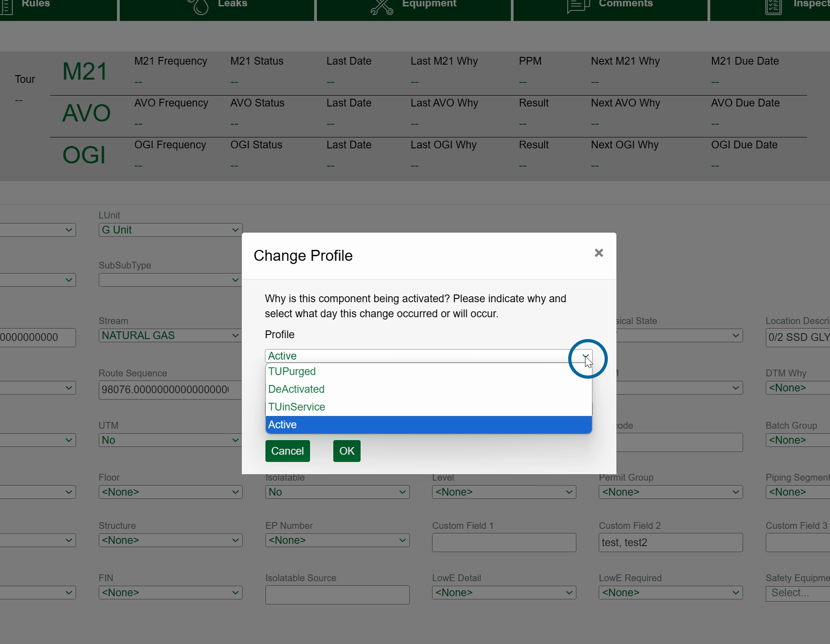
Task: Open the LUnit G Unit dropdown
Action: (x=170, y=230)
